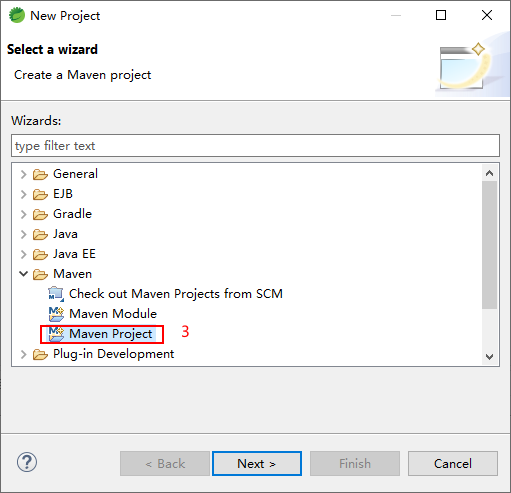Click the help question mark icon
This screenshot has height=493, width=511.
click(27, 462)
